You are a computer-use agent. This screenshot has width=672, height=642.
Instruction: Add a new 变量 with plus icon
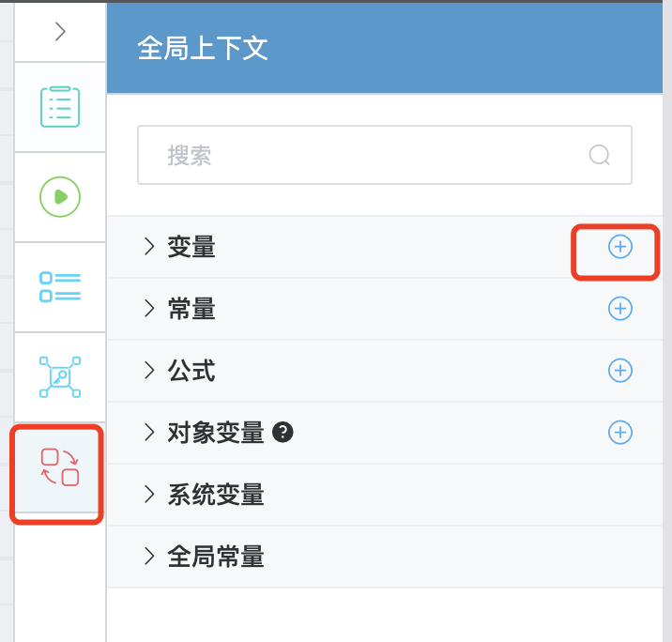coord(619,247)
